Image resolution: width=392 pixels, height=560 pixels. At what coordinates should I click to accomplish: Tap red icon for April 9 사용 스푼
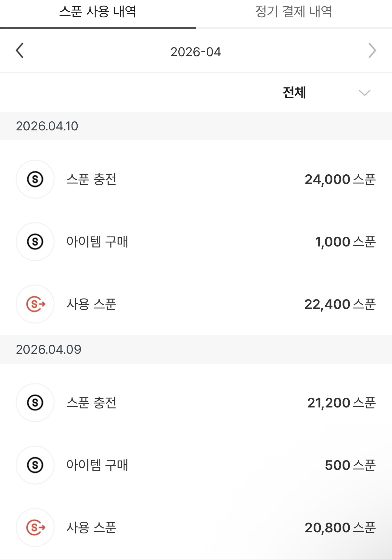[x=35, y=528]
